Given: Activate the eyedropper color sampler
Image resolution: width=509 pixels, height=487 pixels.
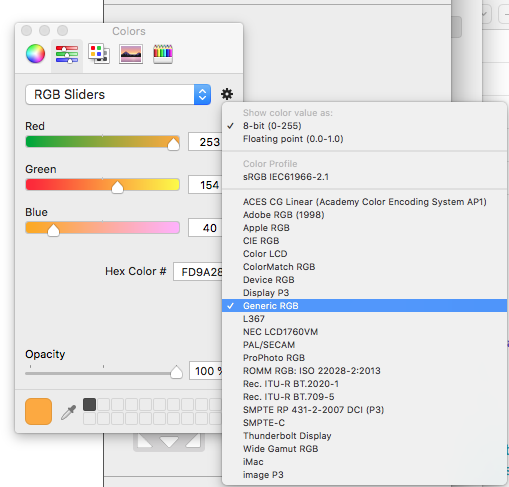Looking at the screenshot, I should point(68,412).
